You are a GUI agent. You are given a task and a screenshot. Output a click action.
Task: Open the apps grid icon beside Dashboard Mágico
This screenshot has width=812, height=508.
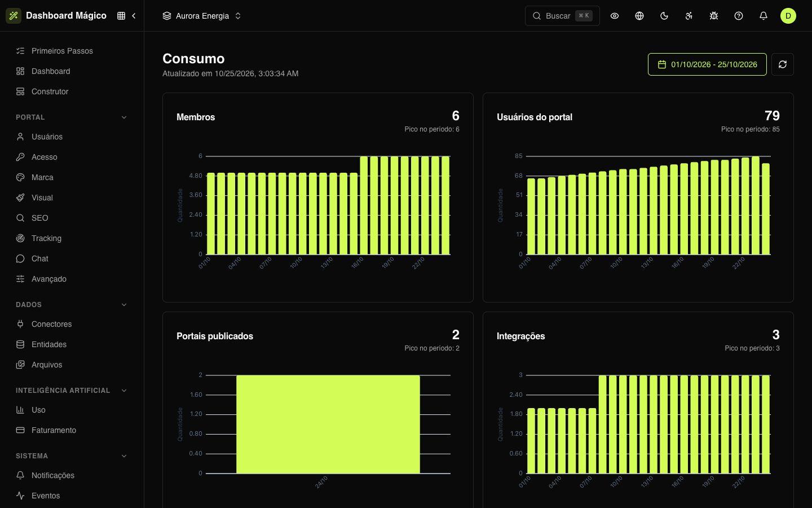[121, 16]
